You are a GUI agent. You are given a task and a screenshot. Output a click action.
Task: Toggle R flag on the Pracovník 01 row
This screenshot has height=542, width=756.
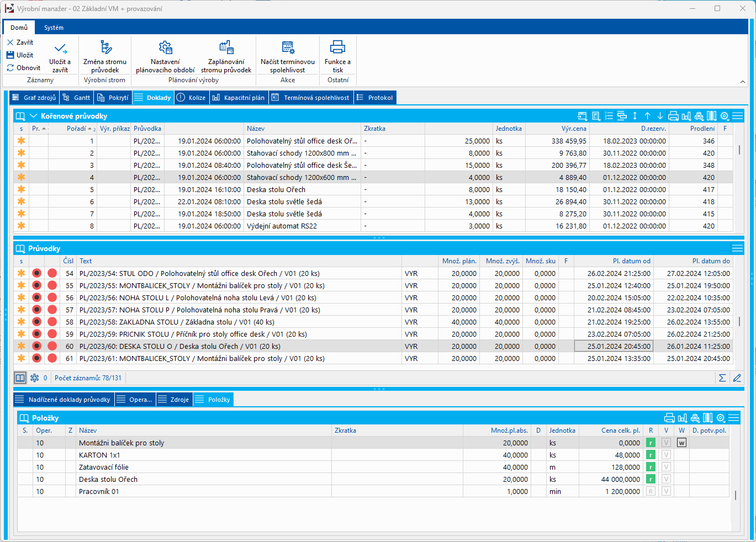651,491
